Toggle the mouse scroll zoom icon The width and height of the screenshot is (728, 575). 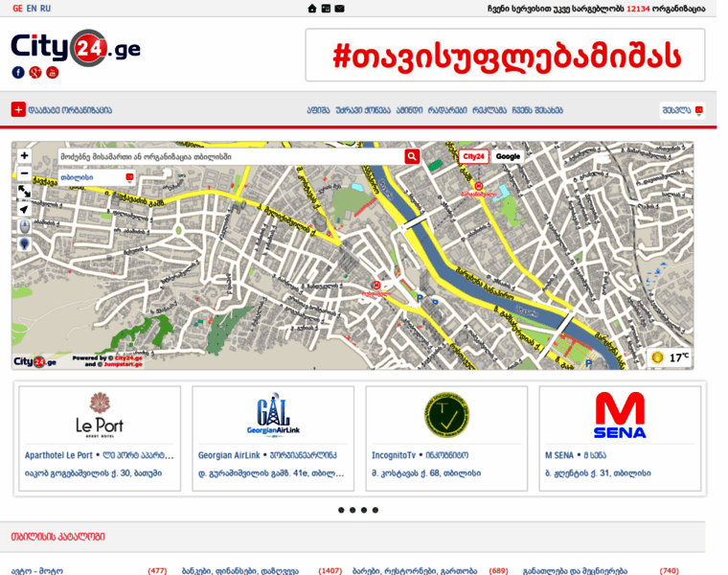pos(25,227)
